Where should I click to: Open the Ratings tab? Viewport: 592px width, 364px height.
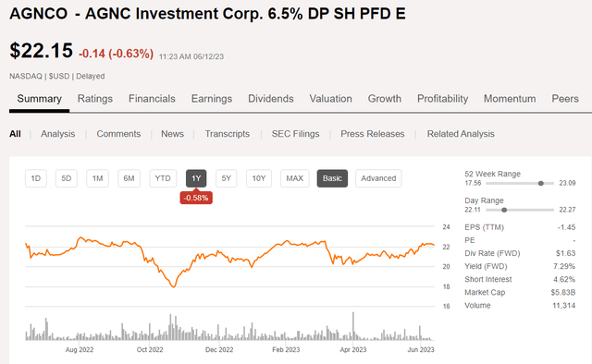pos(95,99)
